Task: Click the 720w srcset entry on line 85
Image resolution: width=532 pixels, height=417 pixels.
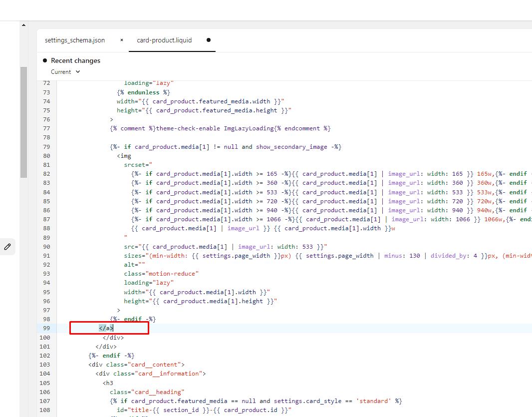Action: [x=485, y=201]
